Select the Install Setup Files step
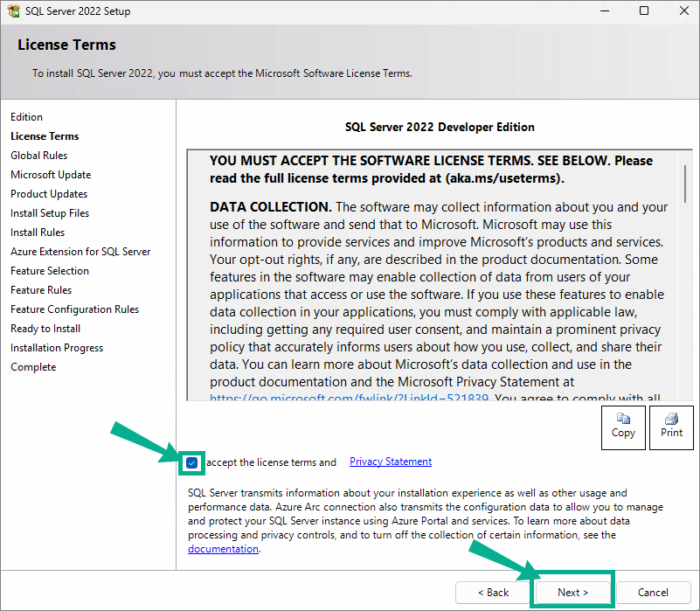Image resolution: width=700 pixels, height=611 pixels. pyautogui.click(x=50, y=213)
